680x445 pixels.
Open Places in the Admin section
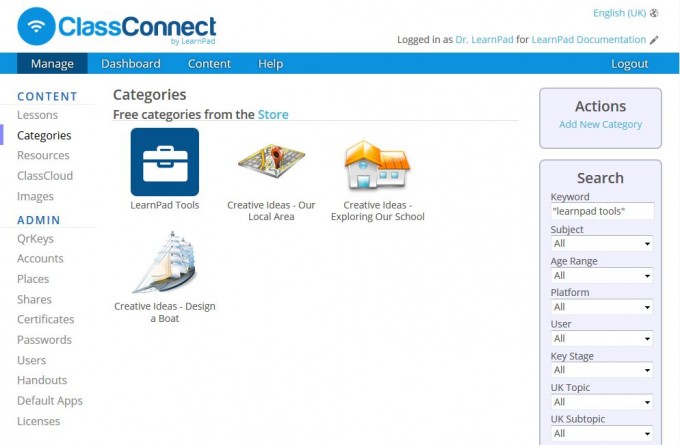[33, 279]
